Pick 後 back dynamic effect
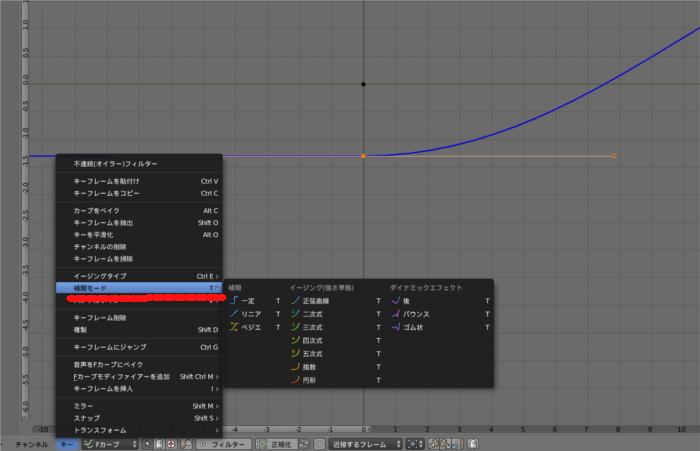 (440, 301)
